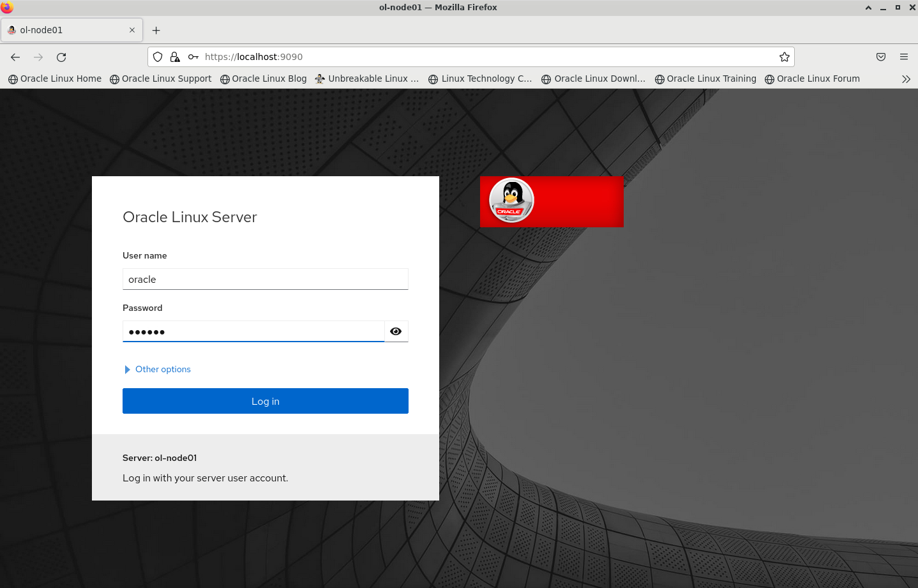This screenshot has height=588, width=918.
Task: Click the Log in button
Action: tap(266, 401)
